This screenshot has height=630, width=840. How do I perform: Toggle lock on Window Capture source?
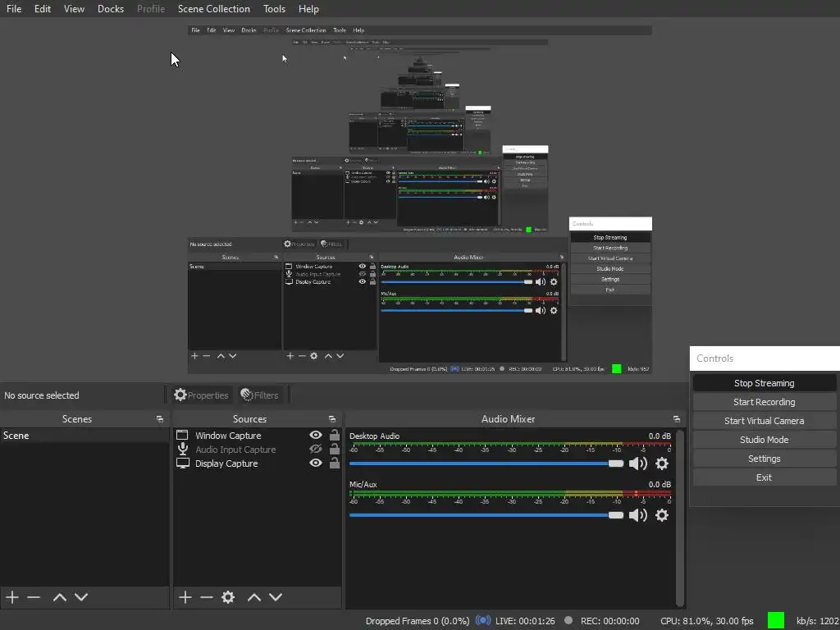coord(335,435)
